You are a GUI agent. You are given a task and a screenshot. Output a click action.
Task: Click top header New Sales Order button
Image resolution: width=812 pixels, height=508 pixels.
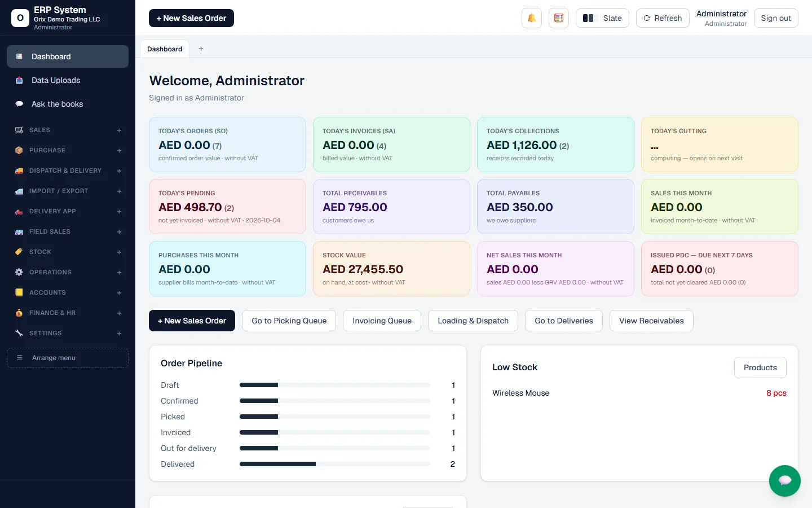click(x=191, y=18)
